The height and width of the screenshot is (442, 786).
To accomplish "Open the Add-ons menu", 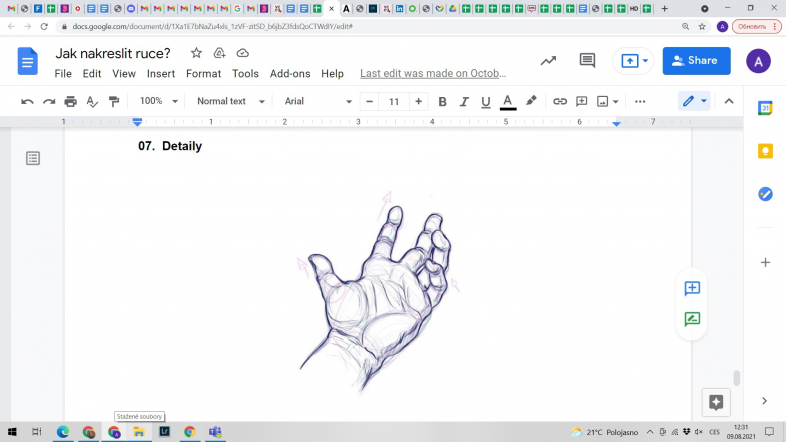I will [290, 74].
